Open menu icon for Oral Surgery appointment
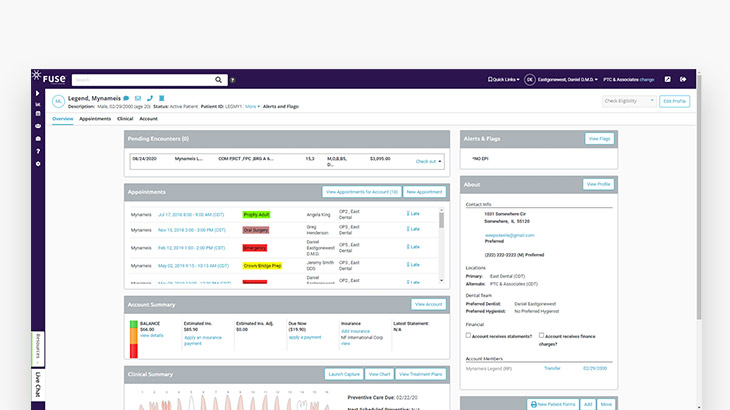Viewport: 730px width, 410px height. click(x=408, y=229)
